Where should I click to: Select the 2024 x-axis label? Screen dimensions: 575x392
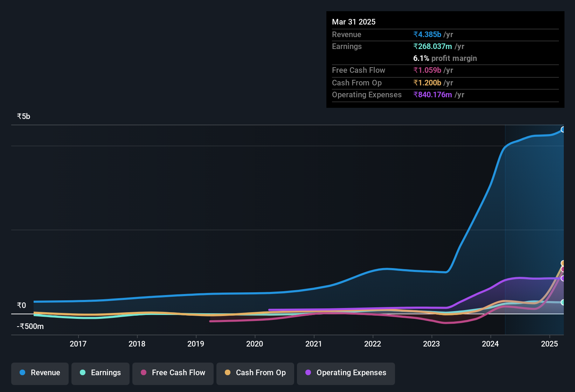[490, 344]
